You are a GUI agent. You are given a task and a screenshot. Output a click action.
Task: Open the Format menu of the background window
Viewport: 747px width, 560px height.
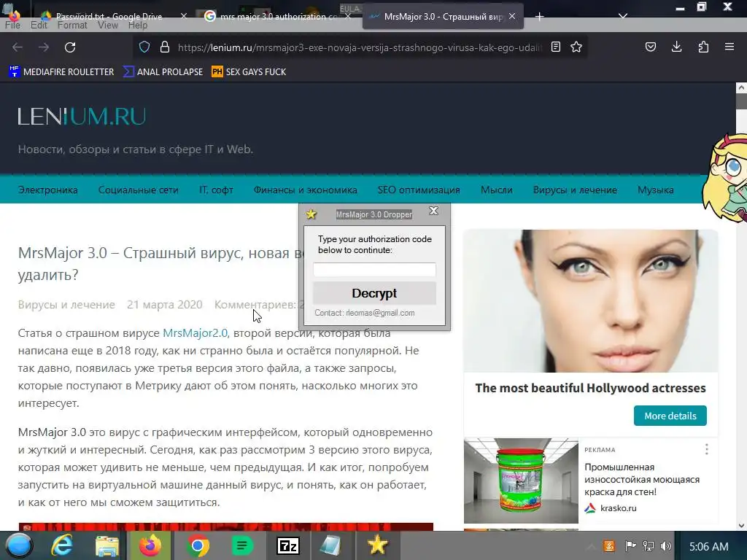click(72, 25)
